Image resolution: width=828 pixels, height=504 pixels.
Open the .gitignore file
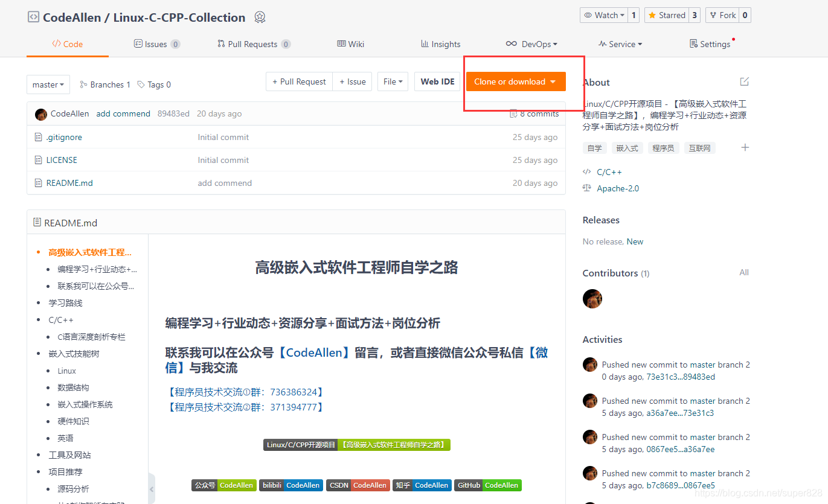(x=64, y=137)
